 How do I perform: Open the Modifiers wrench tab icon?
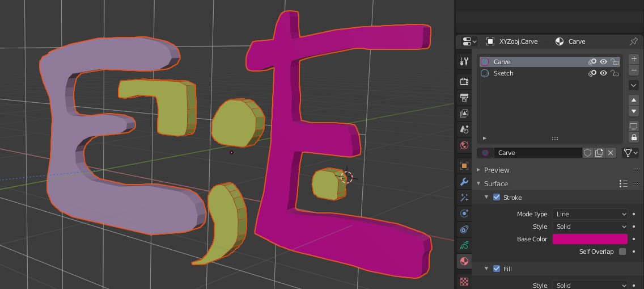click(x=464, y=182)
